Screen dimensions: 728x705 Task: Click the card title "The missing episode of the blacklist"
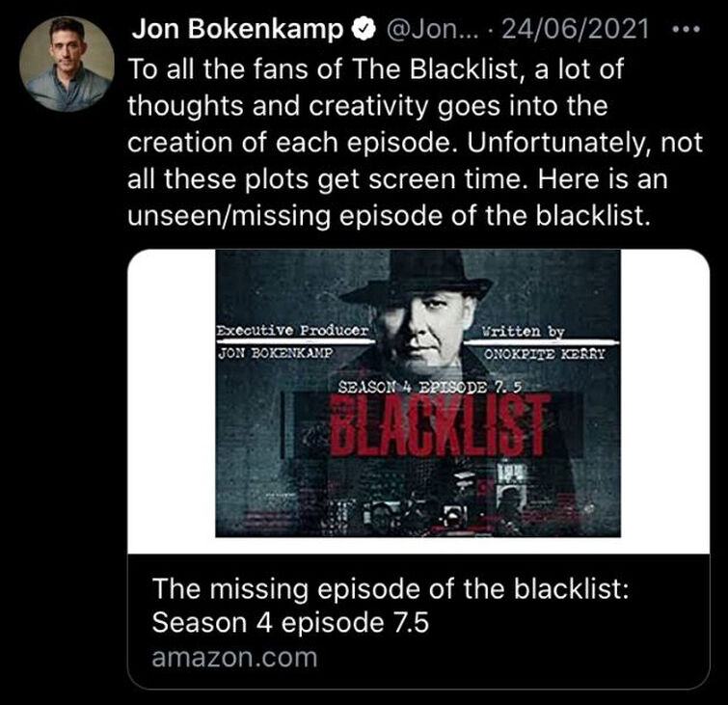[391, 588]
